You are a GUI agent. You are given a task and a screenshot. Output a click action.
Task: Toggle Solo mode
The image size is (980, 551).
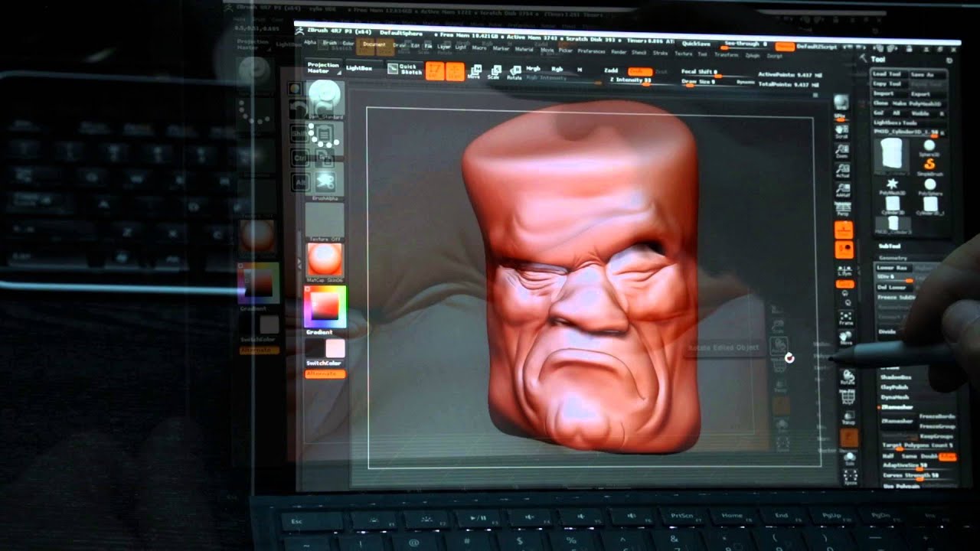[x=850, y=458]
